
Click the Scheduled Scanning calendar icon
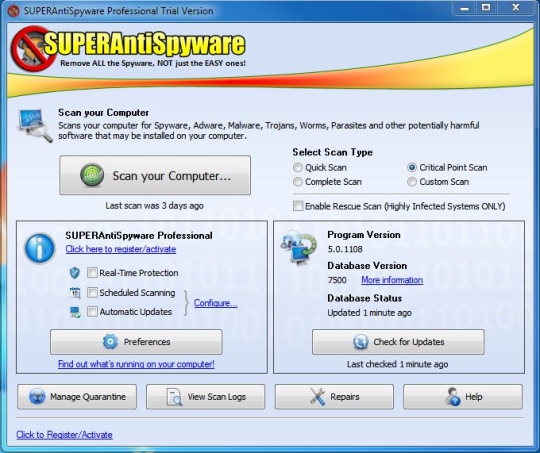tap(75, 293)
